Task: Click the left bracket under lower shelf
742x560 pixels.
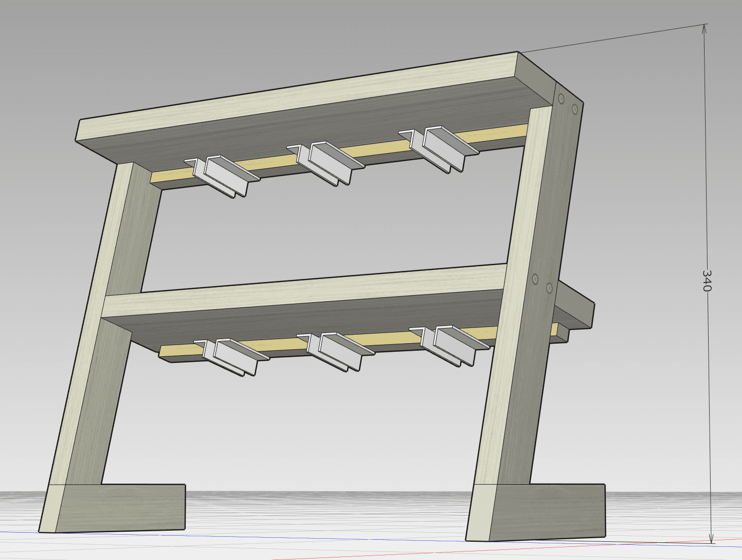Action: coord(232,357)
